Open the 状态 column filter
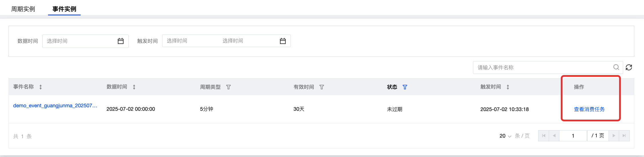 click(x=405, y=87)
